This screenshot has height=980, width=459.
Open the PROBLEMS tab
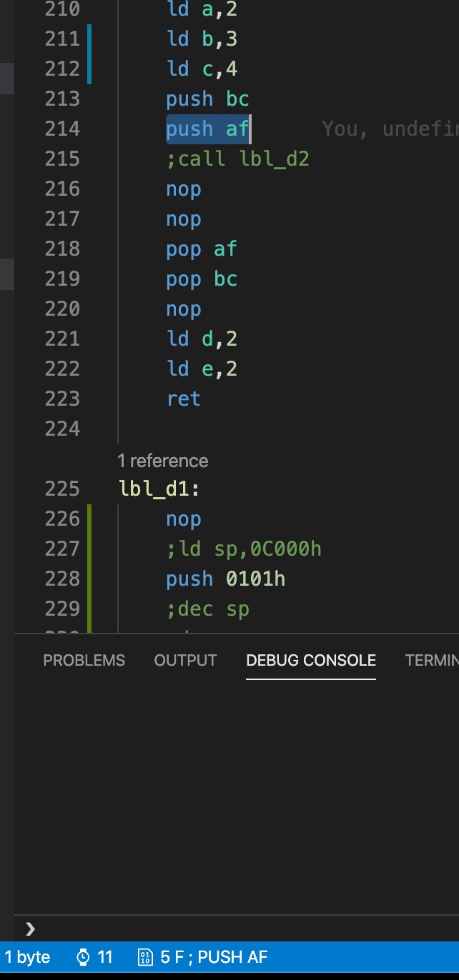click(84, 661)
